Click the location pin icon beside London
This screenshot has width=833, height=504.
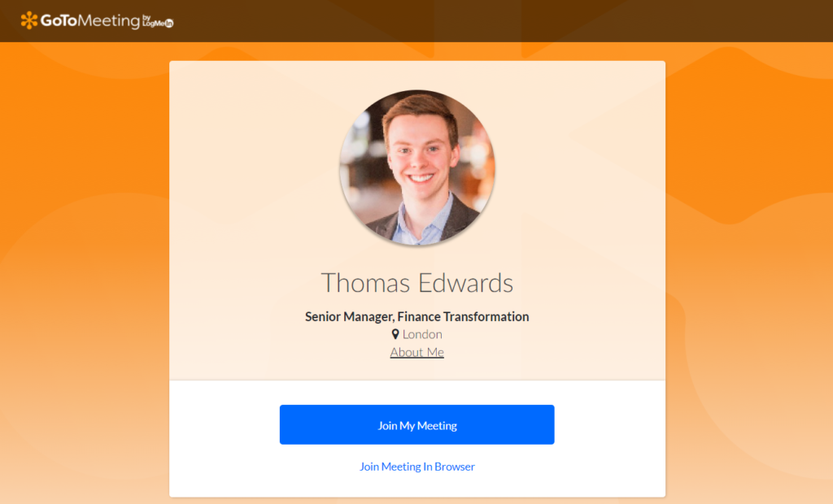coord(395,334)
